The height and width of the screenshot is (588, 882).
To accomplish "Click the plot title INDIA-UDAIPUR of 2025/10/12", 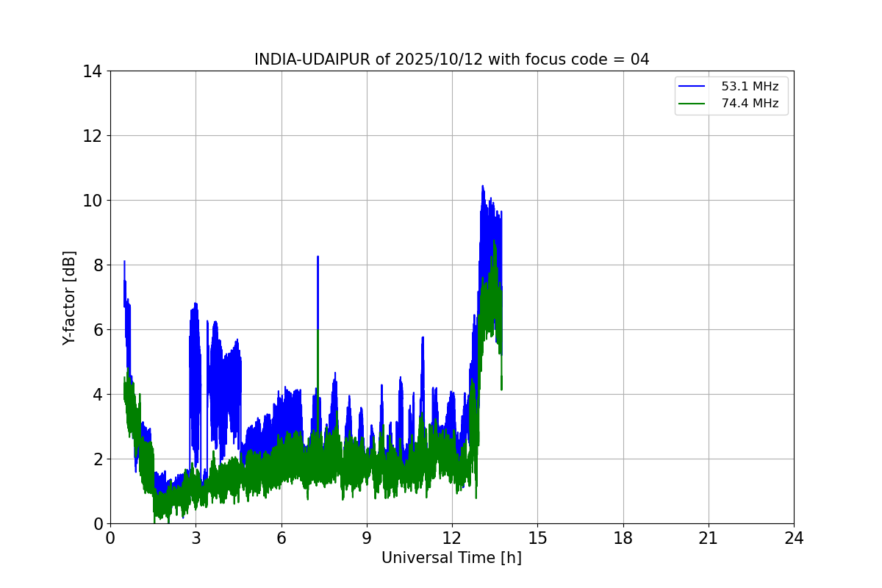I will click(451, 60).
